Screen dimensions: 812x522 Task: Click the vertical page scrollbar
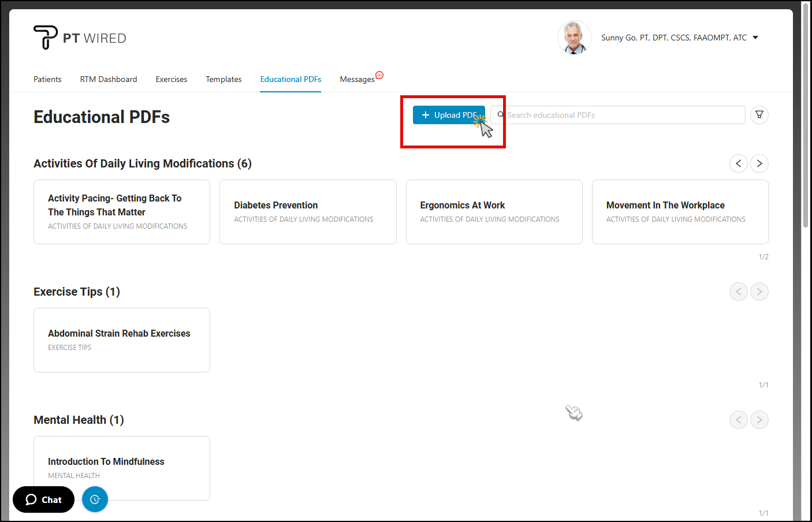(x=805, y=115)
